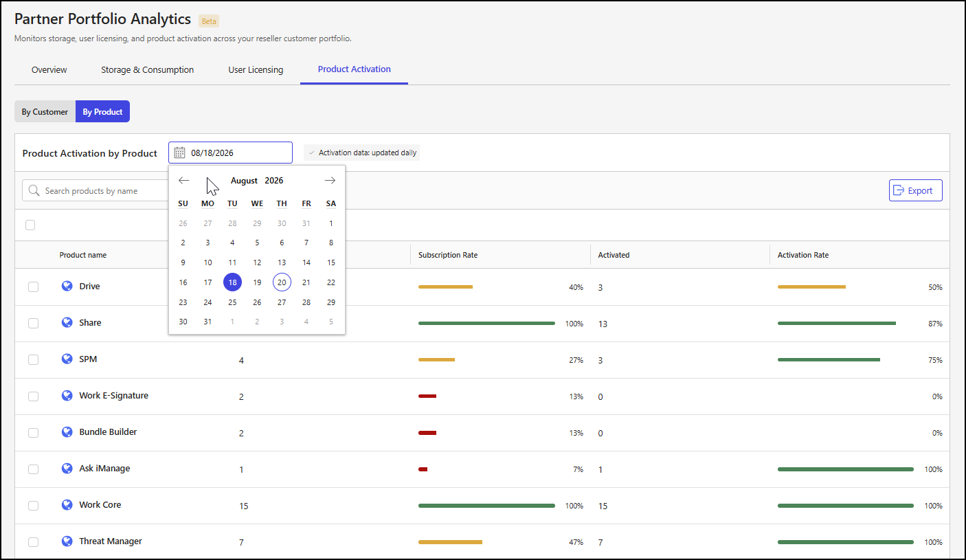Click the August month label in calendar

pos(244,181)
